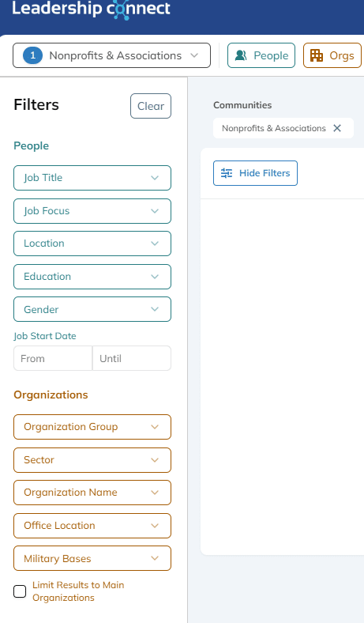Screen dimensions: 364x623
Task: Click the people silhouette icon
Action: [x=241, y=55]
